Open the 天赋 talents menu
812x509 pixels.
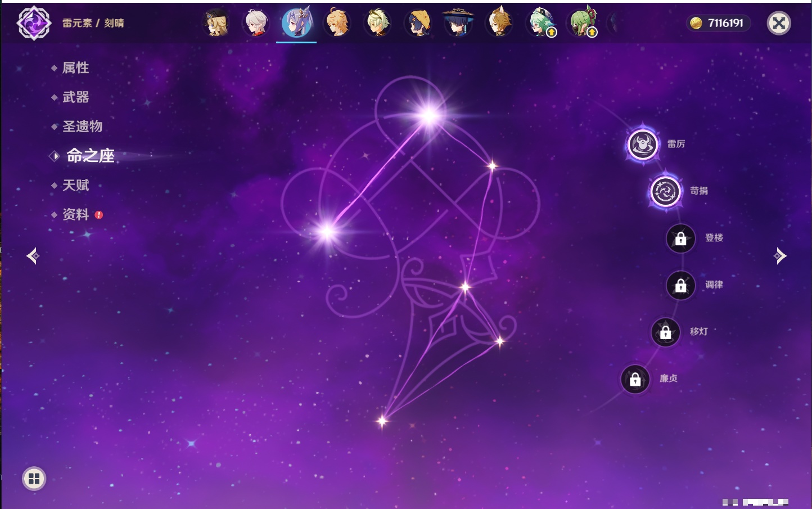tap(75, 185)
